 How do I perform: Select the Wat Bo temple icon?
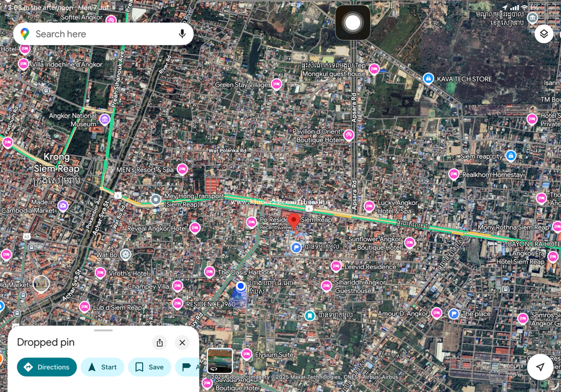(x=126, y=255)
